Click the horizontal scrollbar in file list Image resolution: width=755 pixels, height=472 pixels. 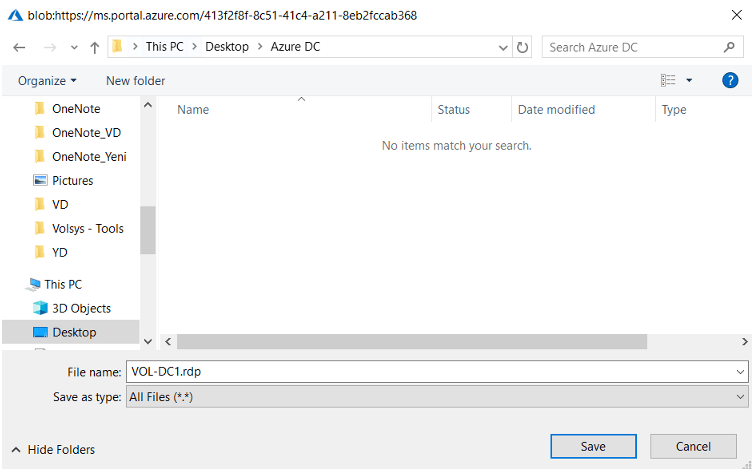(x=412, y=342)
